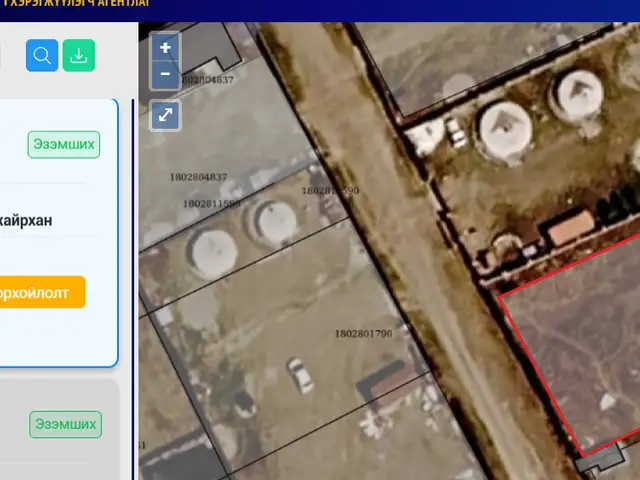Click the orange button ending in 'рхойлолт'
This screenshot has height=480, width=640.
pyautogui.click(x=42, y=292)
